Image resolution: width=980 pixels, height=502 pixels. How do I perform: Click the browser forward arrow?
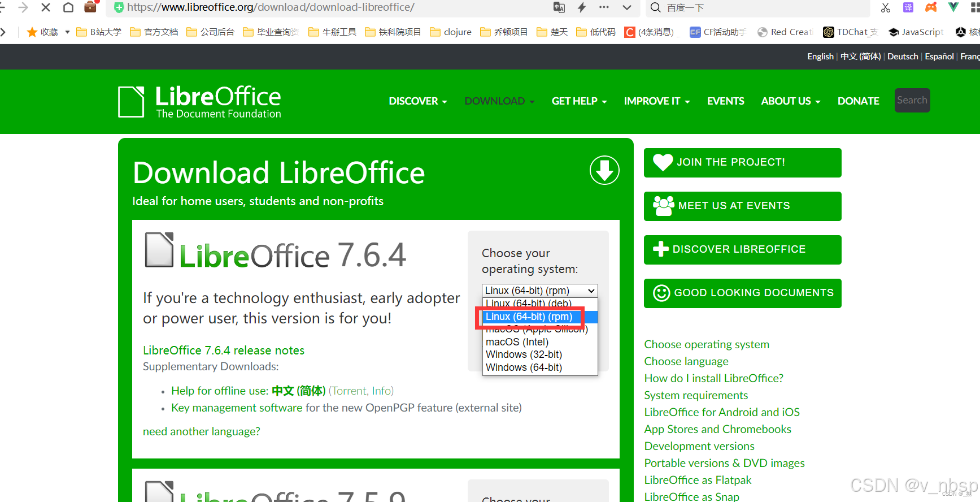click(23, 7)
